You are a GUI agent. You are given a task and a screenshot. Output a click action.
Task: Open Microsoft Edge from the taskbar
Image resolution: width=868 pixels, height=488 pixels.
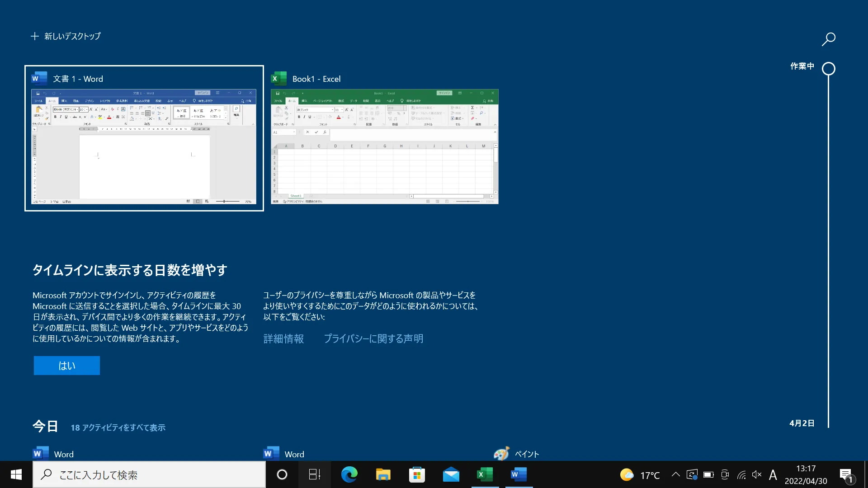tap(349, 474)
